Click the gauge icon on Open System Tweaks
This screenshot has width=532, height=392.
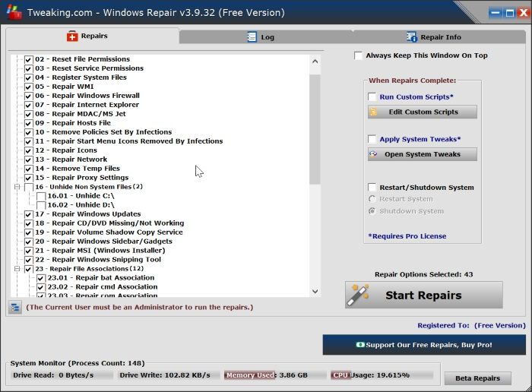pyautogui.click(x=373, y=154)
